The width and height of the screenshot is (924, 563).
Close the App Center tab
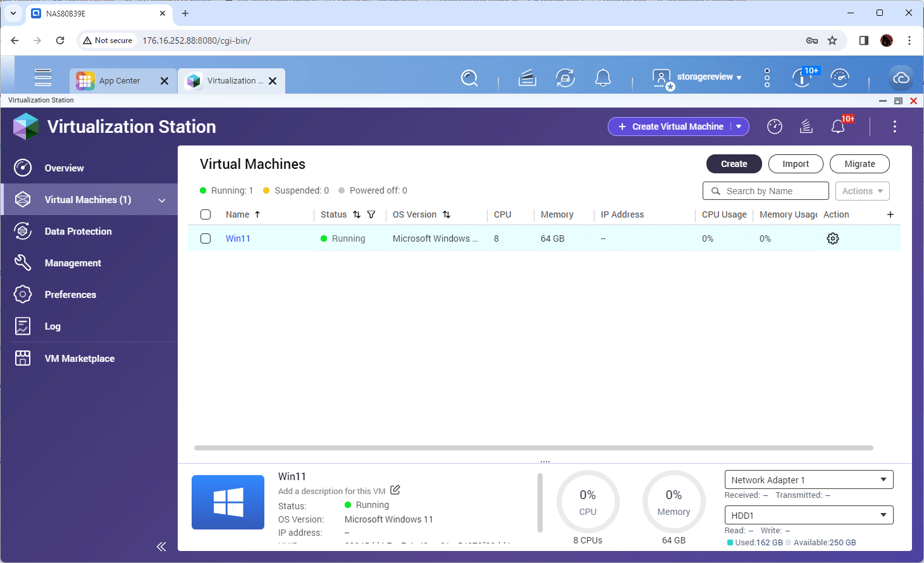pyautogui.click(x=164, y=81)
